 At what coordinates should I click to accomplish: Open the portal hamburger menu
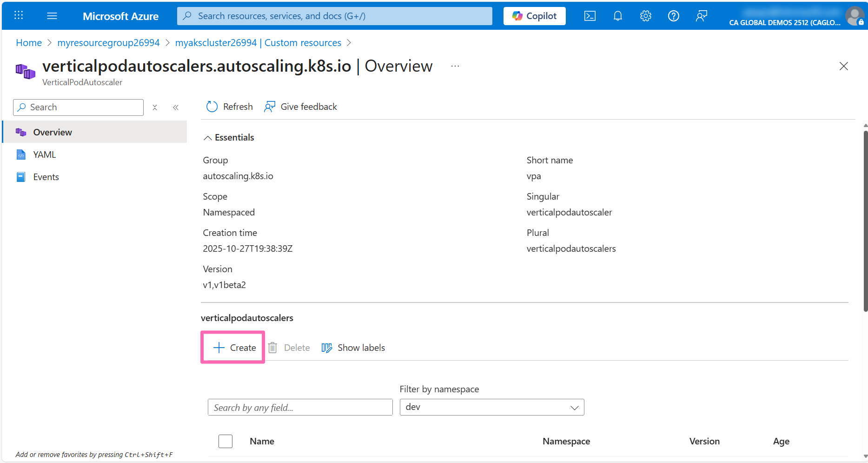point(52,15)
